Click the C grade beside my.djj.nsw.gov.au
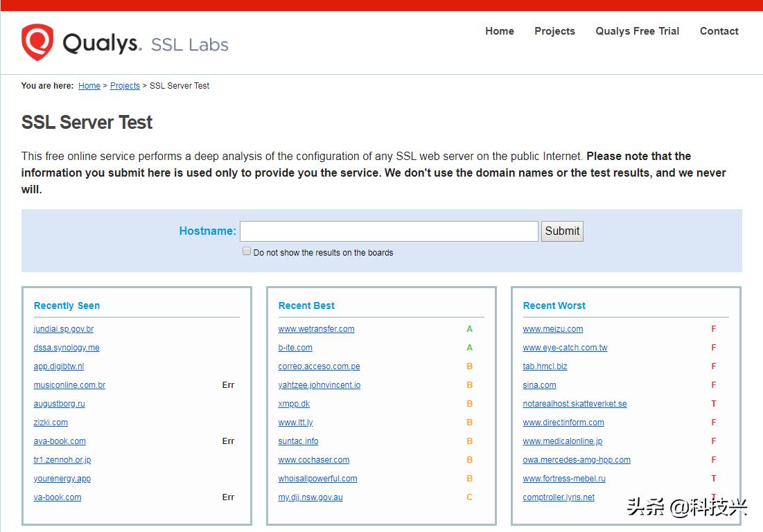 pos(469,497)
